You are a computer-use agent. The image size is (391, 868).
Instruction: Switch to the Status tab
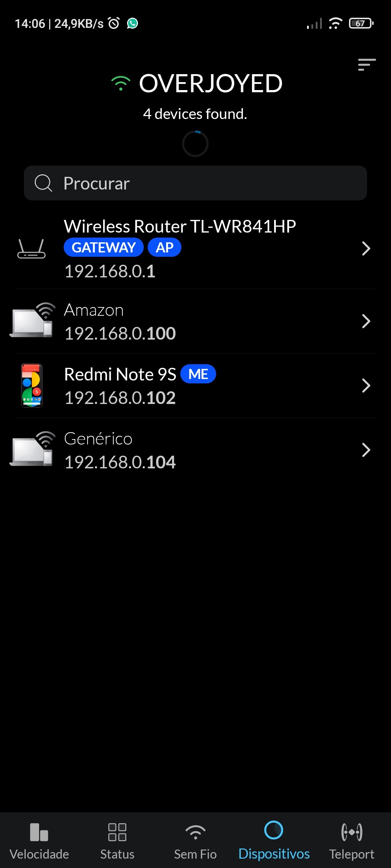(x=117, y=841)
